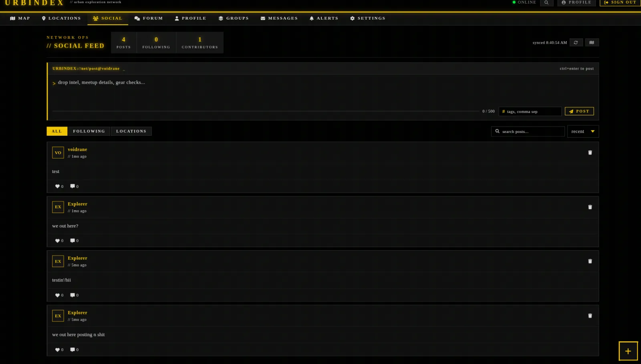Click the green ONLINE status indicator
The image size is (641, 364).
coord(524,2)
